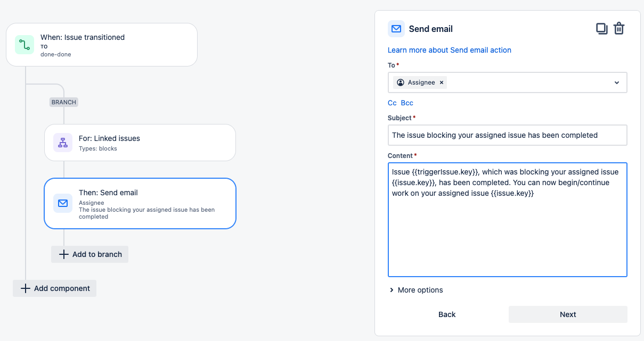
Task: Click the envelope icon in Send email step
Action: pyautogui.click(x=63, y=203)
